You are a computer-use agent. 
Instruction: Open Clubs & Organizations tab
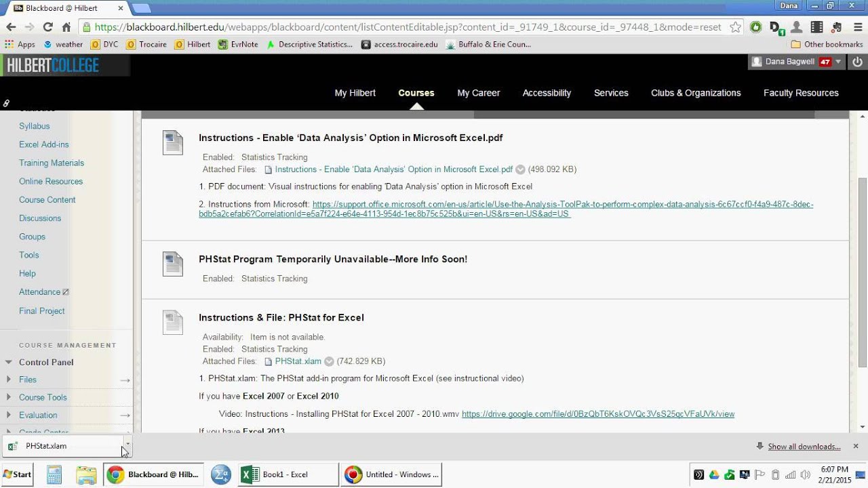tap(696, 93)
